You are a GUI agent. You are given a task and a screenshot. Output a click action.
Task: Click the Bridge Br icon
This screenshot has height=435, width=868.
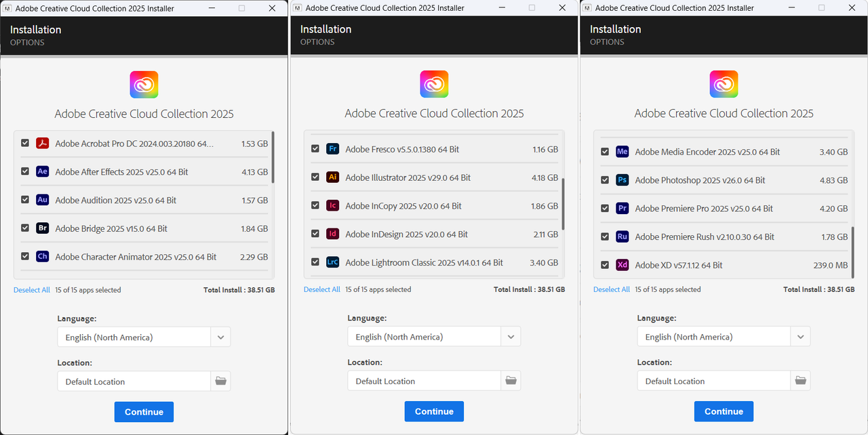[x=43, y=229]
